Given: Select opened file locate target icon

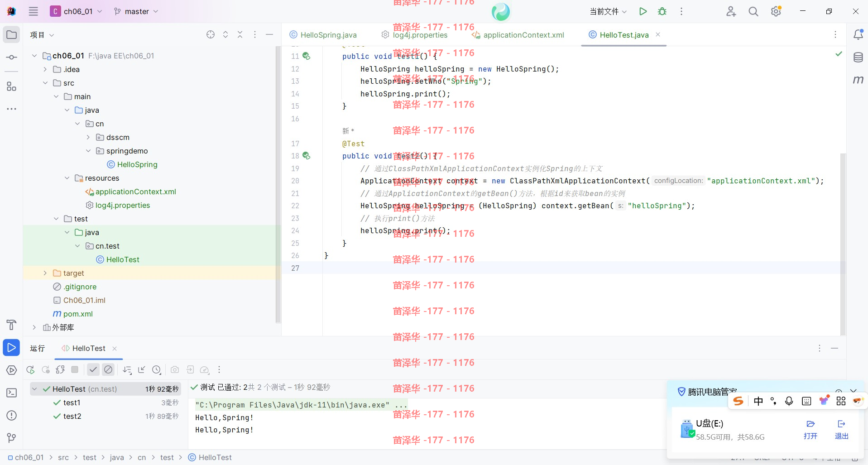Looking at the screenshot, I should click(x=211, y=35).
